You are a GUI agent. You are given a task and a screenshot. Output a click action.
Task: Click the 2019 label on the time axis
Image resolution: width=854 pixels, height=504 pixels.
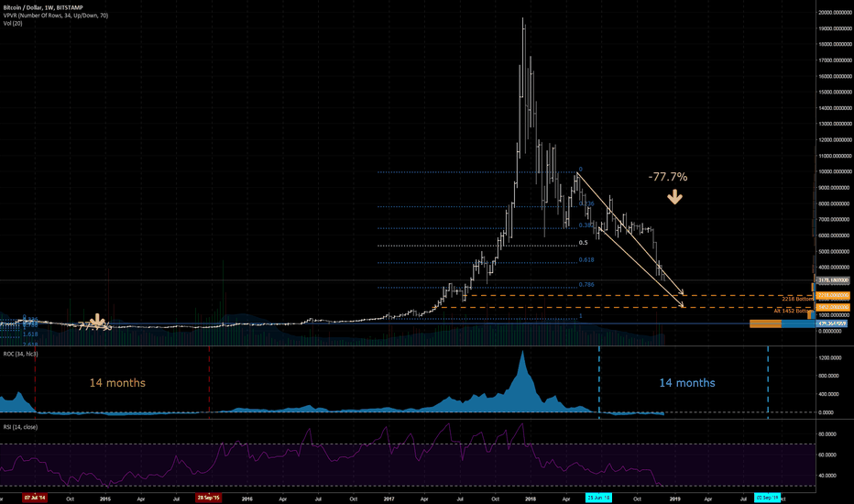[675, 499]
